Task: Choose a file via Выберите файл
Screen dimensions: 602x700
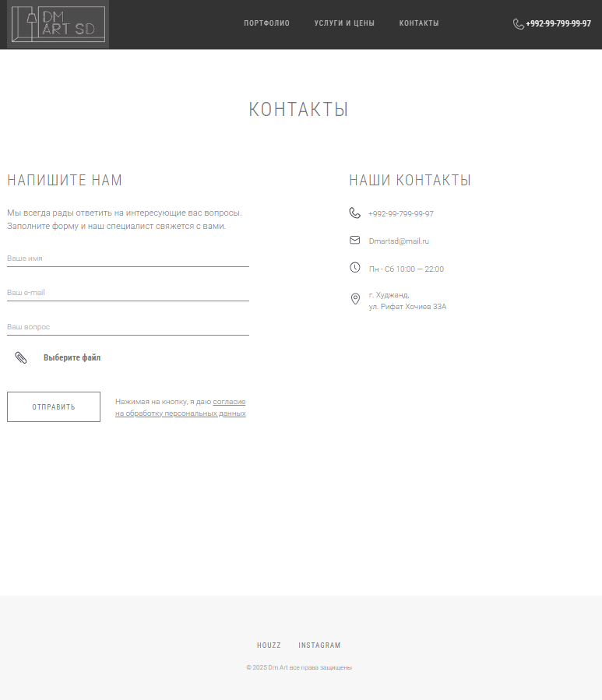Action: 72,358
